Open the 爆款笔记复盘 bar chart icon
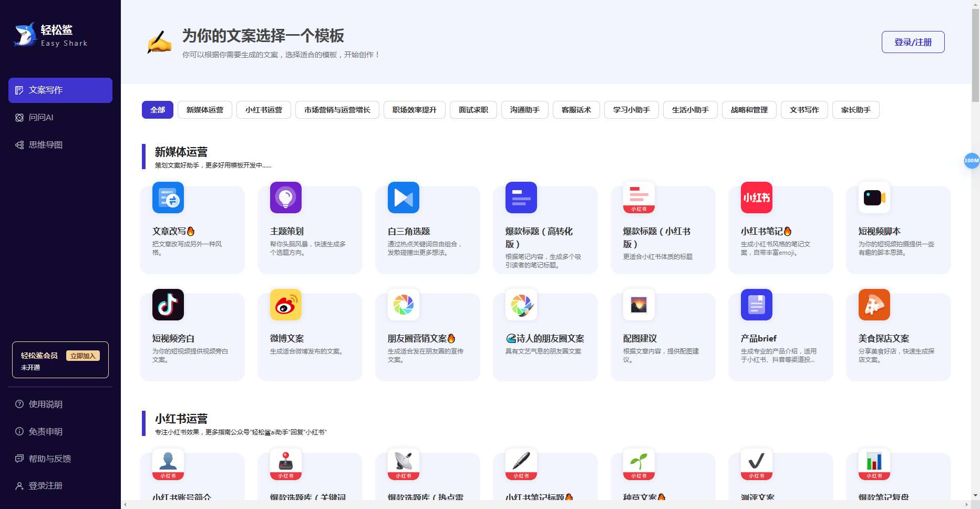Image resolution: width=980 pixels, height=509 pixels. pyautogui.click(x=874, y=464)
